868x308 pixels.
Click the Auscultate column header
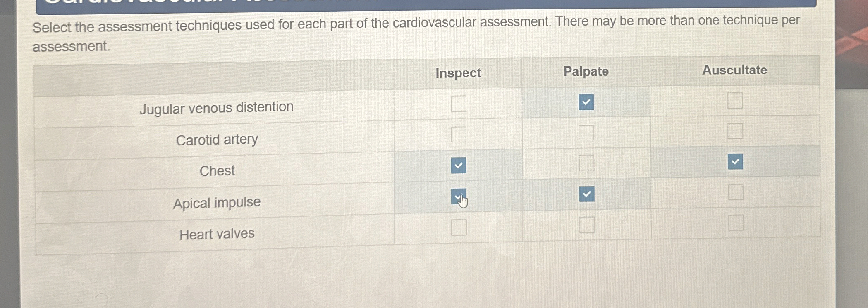click(x=736, y=70)
